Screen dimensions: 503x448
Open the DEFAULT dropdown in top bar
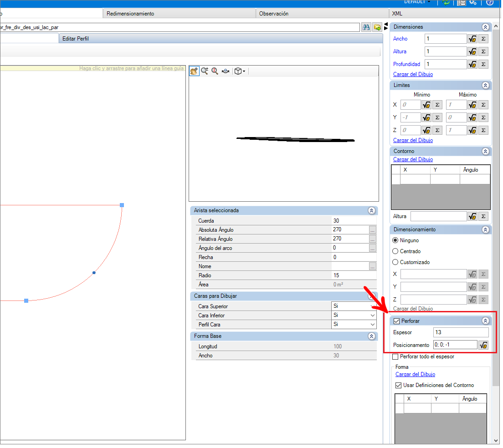tap(418, 2)
